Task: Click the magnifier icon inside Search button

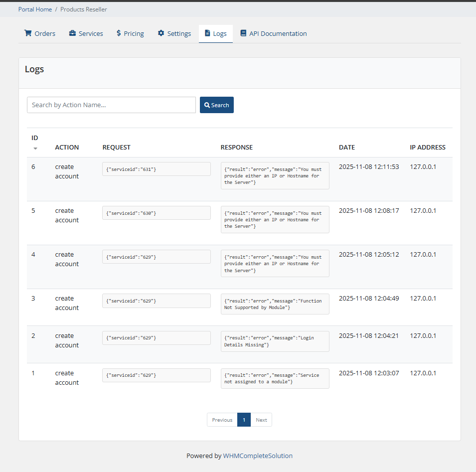Action: click(207, 105)
